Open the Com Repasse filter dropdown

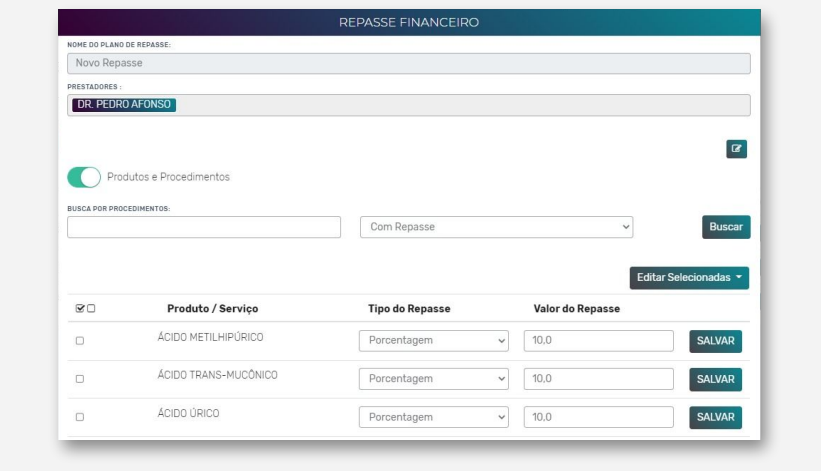click(496, 227)
